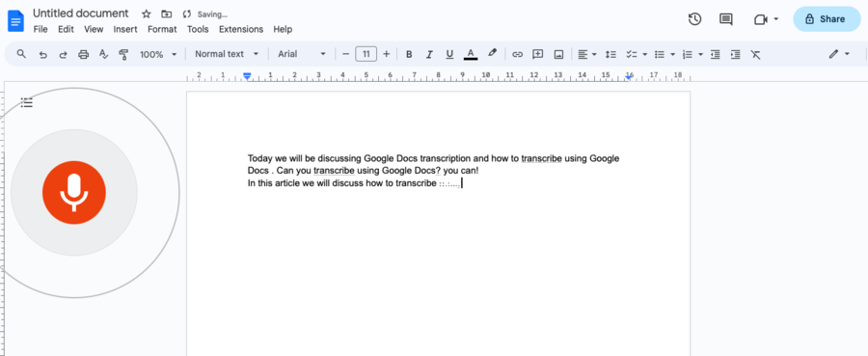
Task: Click the text 'you can!'
Action: (x=461, y=171)
